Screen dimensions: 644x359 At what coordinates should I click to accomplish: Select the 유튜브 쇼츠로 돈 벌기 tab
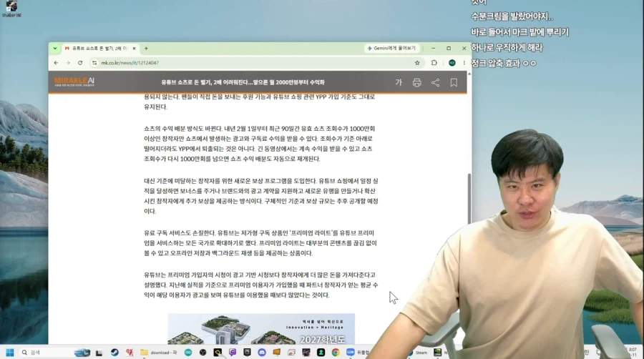click(99, 49)
